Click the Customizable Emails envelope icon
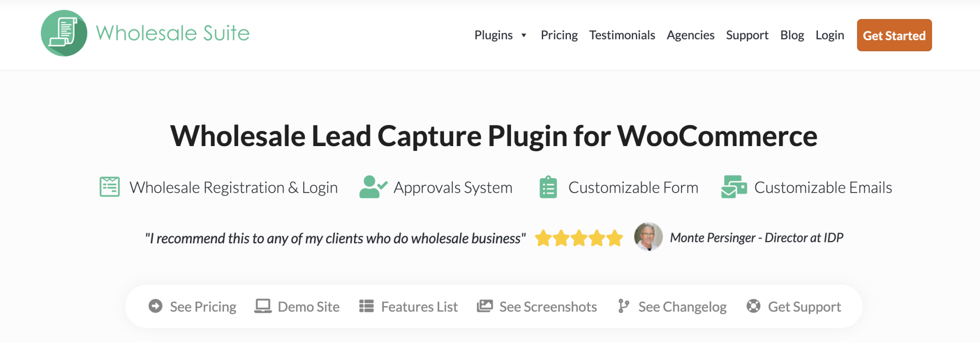The width and height of the screenshot is (980, 343). click(734, 187)
